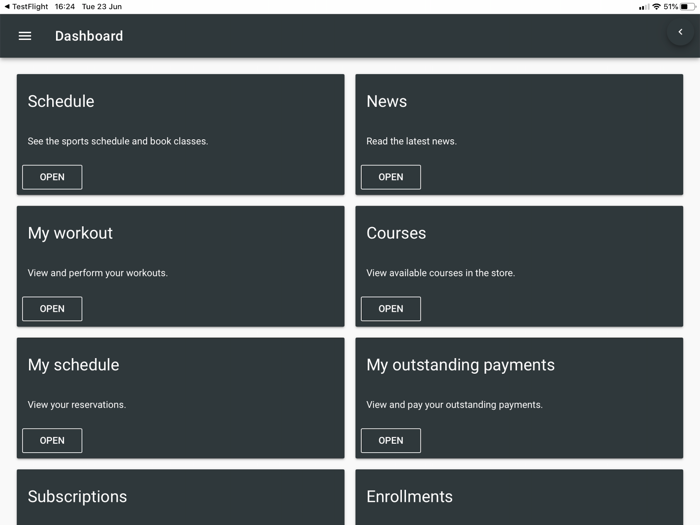Click the Dashboard title in the header
The image size is (700, 525).
tap(89, 36)
